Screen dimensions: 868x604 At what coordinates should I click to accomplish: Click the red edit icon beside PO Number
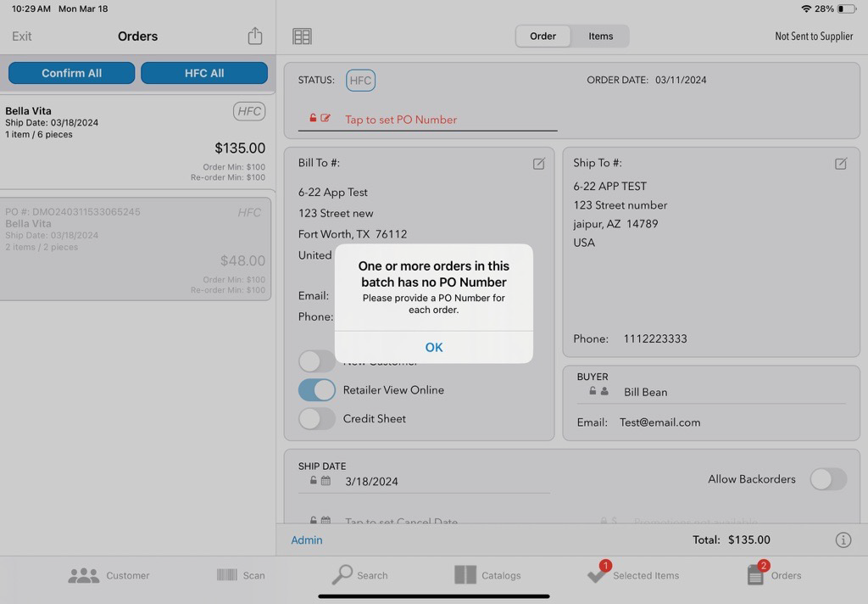[x=325, y=117]
